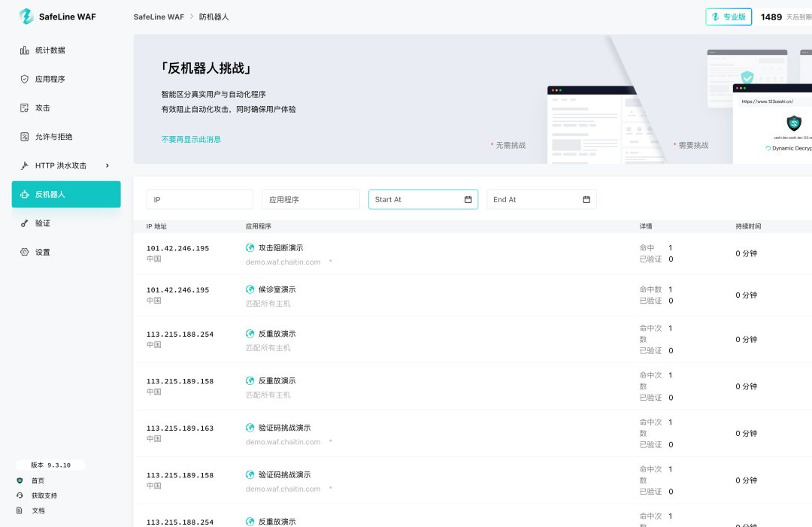Open calendar icon in Start At field
The height and width of the screenshot is (527, 812).
[x=468, y=199]
